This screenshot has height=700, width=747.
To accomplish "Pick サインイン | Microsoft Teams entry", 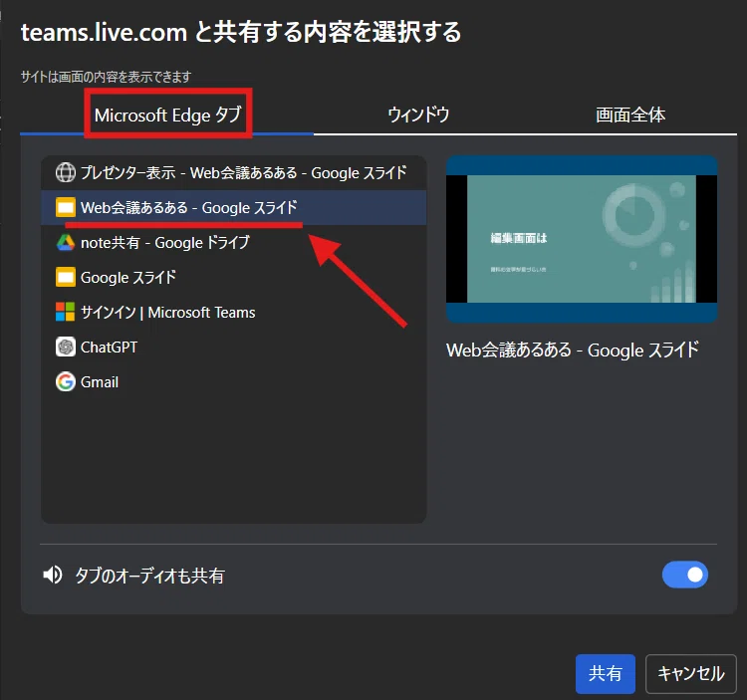I will point(233,312).
